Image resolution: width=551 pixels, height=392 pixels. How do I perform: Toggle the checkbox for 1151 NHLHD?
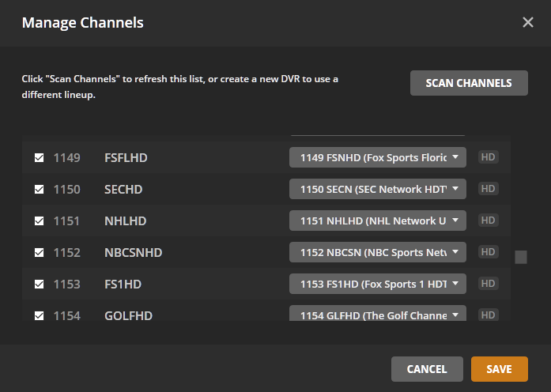click(x=39, y=221)
